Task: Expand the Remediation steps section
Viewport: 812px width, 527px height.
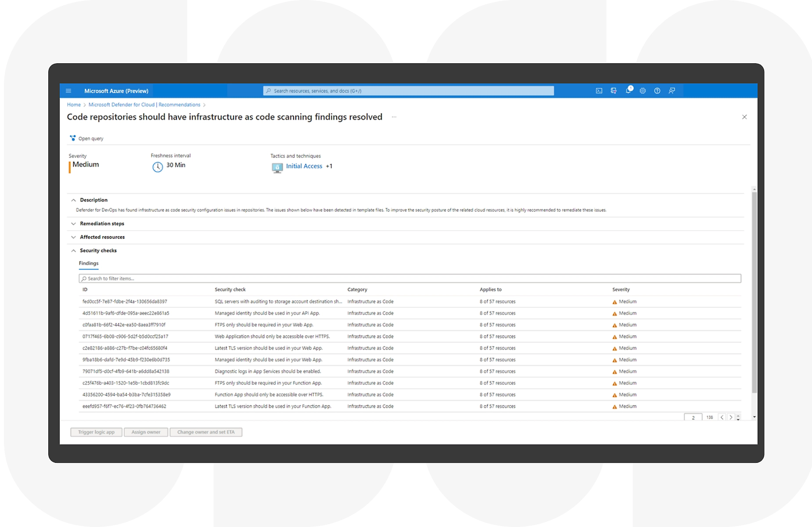Action: (74, 224)
